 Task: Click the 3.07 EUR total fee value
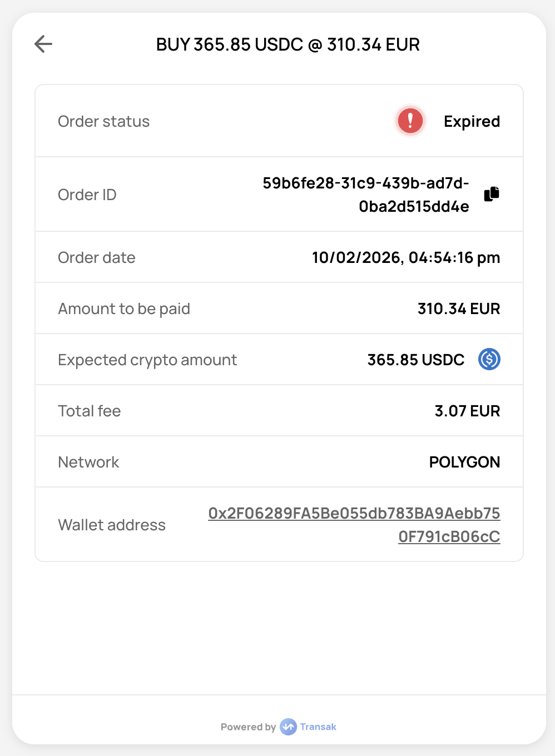pyautogui.click(x=467, y=411)
